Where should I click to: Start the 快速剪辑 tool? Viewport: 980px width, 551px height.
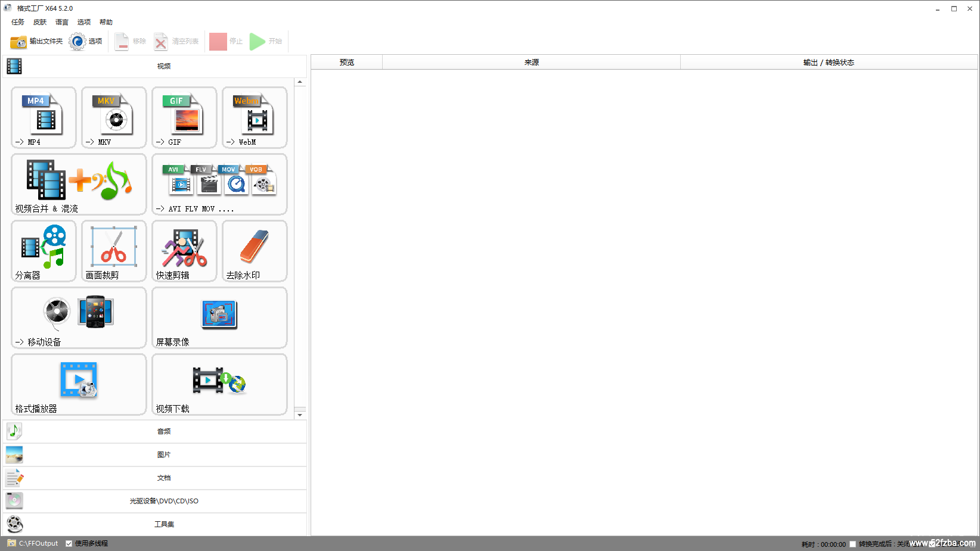click(x=184, y=251)
